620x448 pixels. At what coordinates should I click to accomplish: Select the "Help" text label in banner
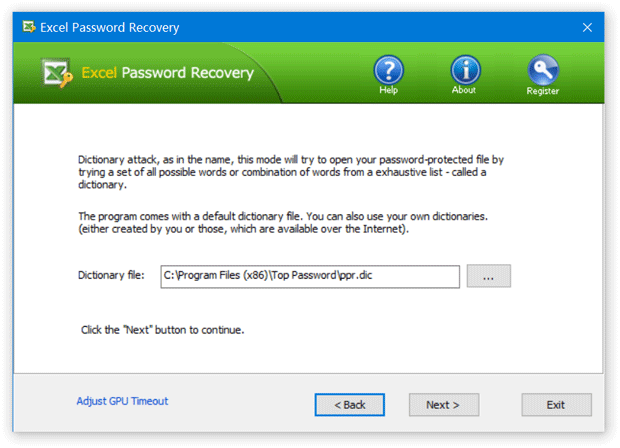tap(389, 91)
